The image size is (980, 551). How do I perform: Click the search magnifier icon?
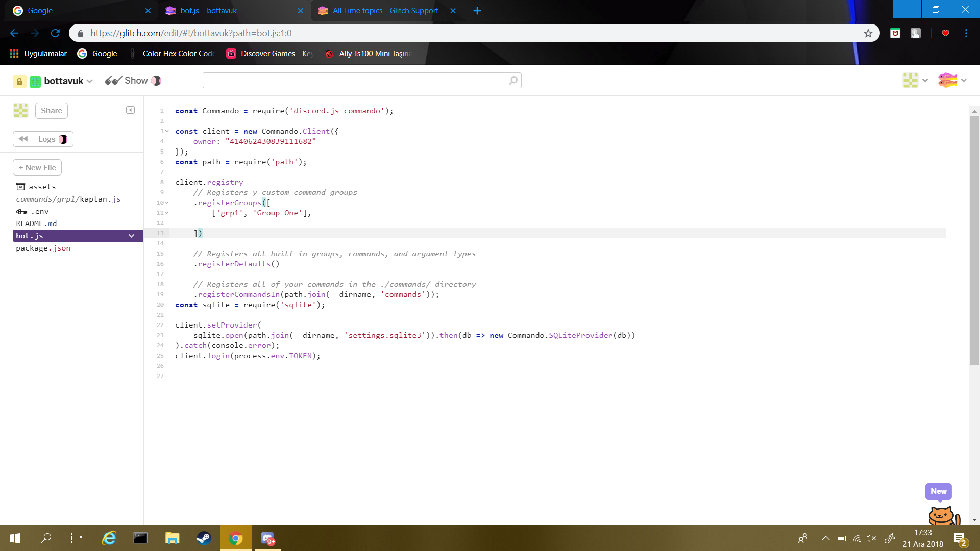(x=513, y=81)
